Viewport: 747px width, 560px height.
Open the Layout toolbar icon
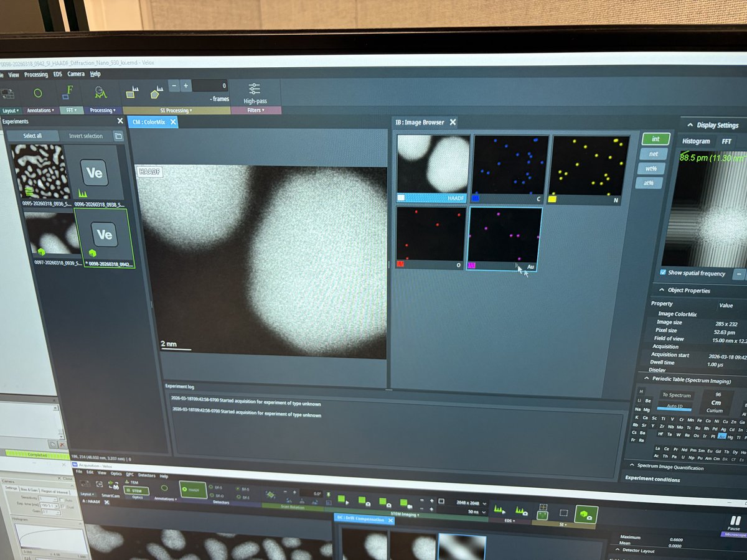click(x=7, y=94)
